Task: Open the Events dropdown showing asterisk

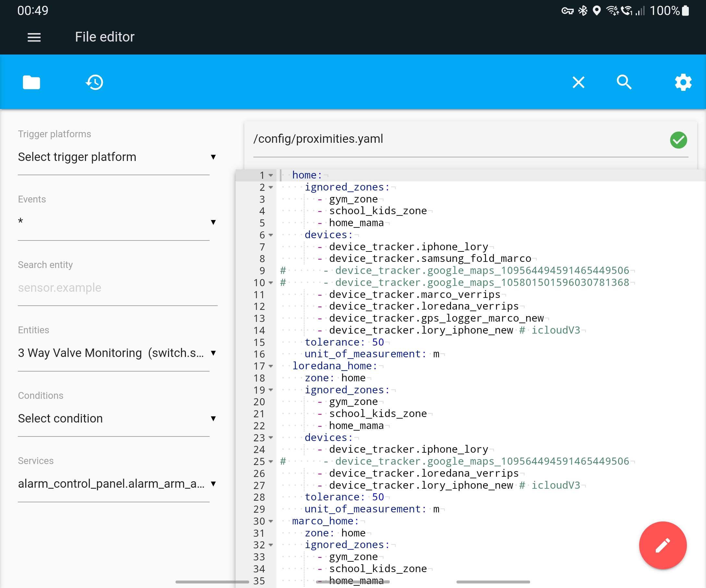Action: click(x=117, y=222)
